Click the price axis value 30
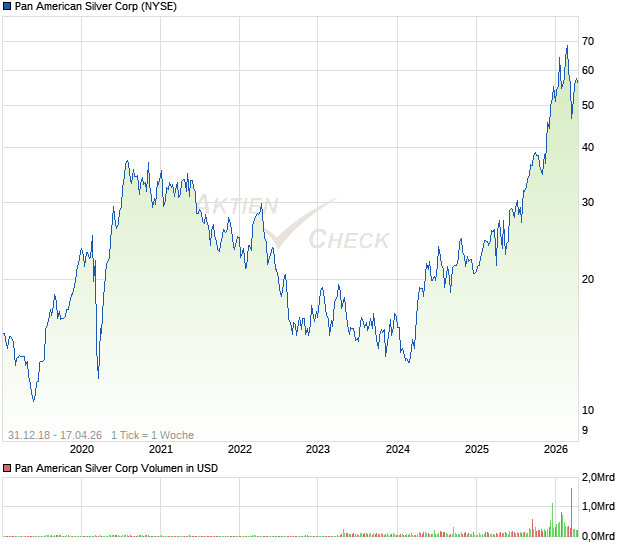The height and width of the screenshot is (546, 620). [x=588, y=203]
